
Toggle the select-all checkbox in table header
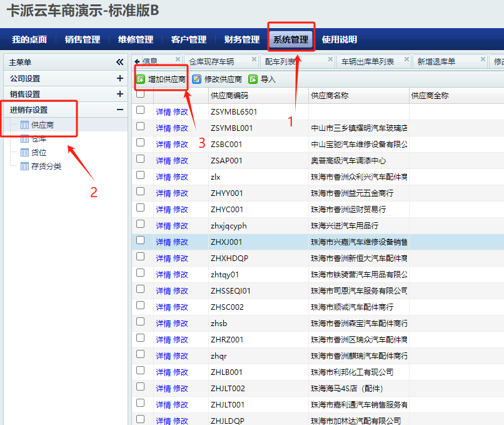140,95
